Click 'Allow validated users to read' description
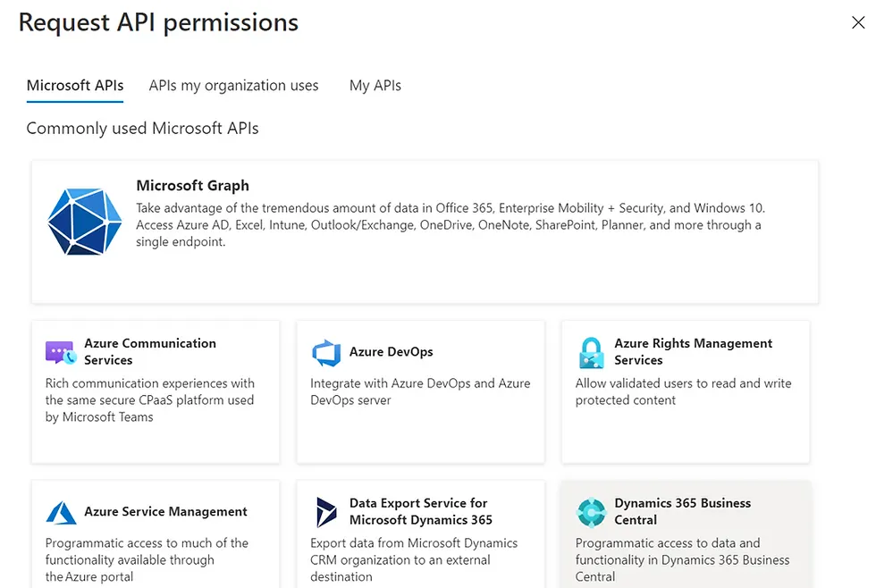Image resolution: width=876 pixels, height=588 pixels. [x=683, y=392]
